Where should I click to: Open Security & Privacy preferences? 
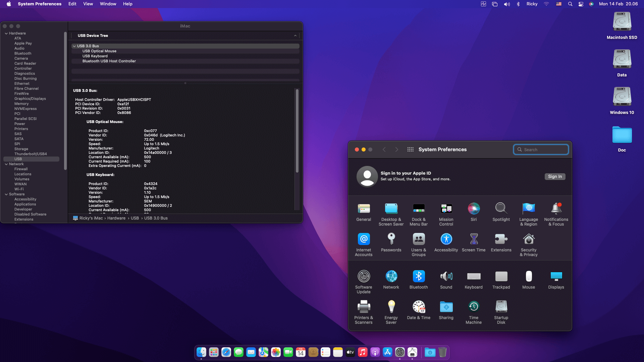[x=529, y=245]
